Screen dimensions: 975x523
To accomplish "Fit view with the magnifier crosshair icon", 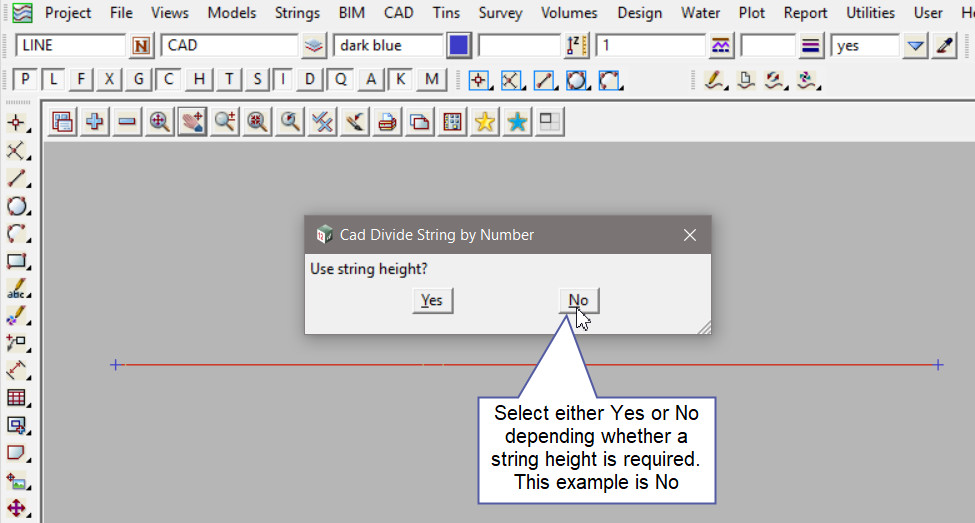I will click(160, 122).
